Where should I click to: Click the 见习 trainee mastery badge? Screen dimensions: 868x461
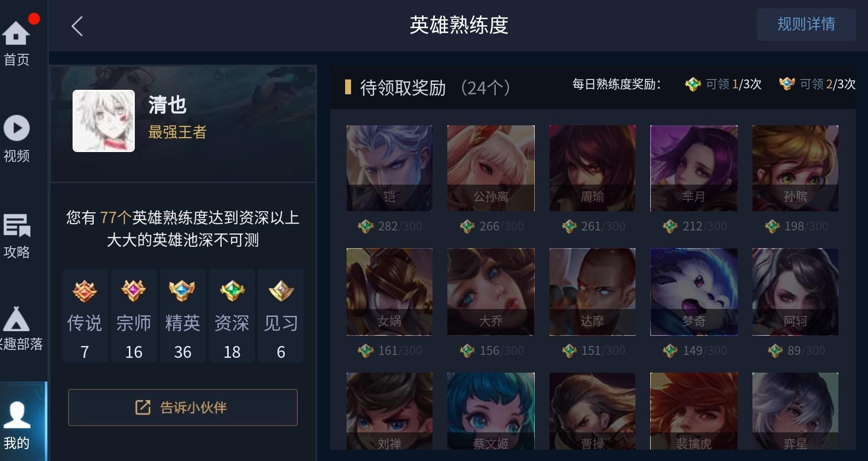click(281, 291)
